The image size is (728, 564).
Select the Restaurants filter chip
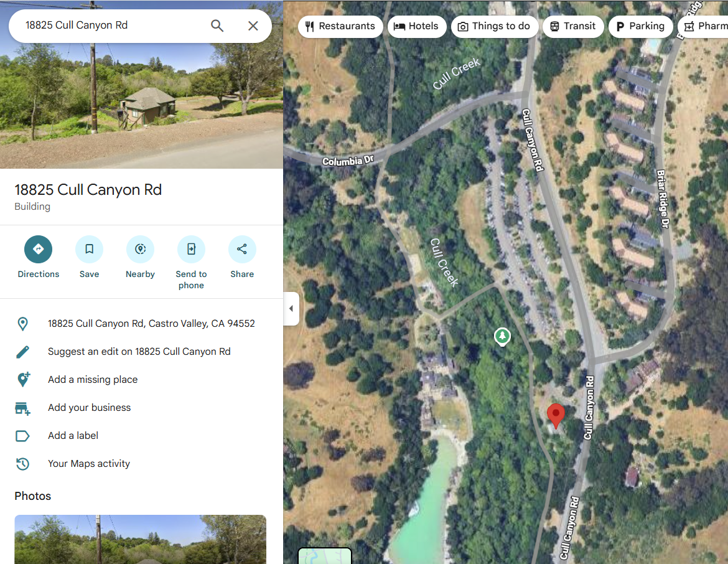[x=340, y=27]
